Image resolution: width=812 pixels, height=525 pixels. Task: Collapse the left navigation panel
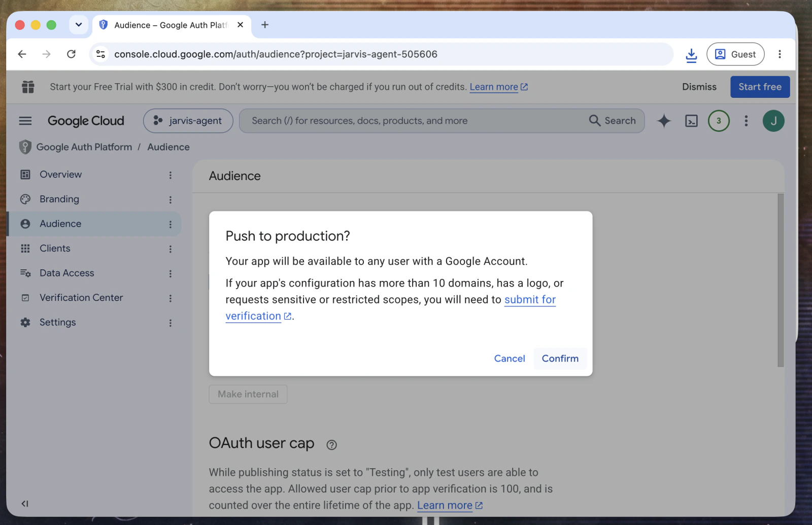pyautogui.click(x=25, y=504)
